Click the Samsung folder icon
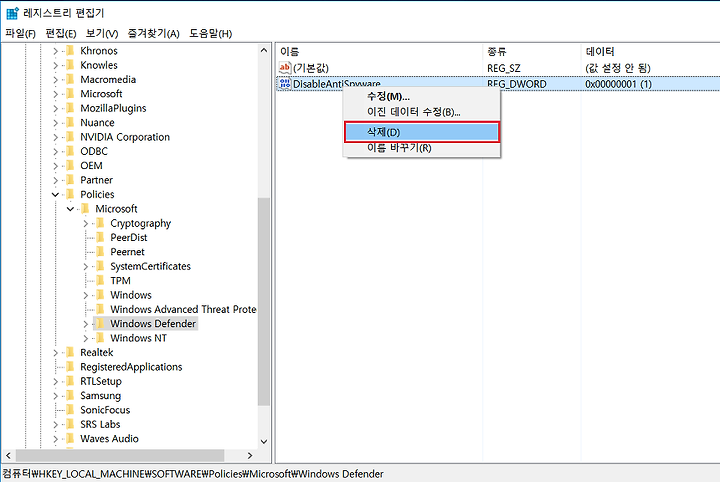 pos(70,395)
